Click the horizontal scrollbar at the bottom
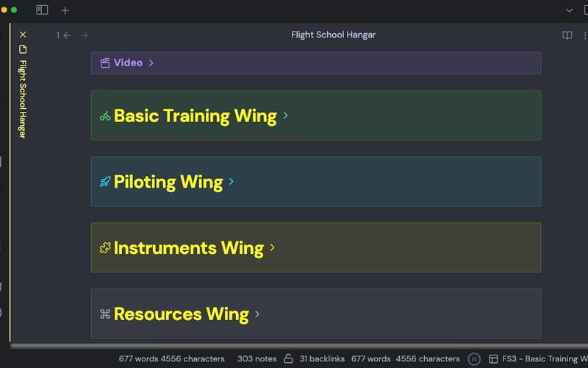 pos(299,345)
